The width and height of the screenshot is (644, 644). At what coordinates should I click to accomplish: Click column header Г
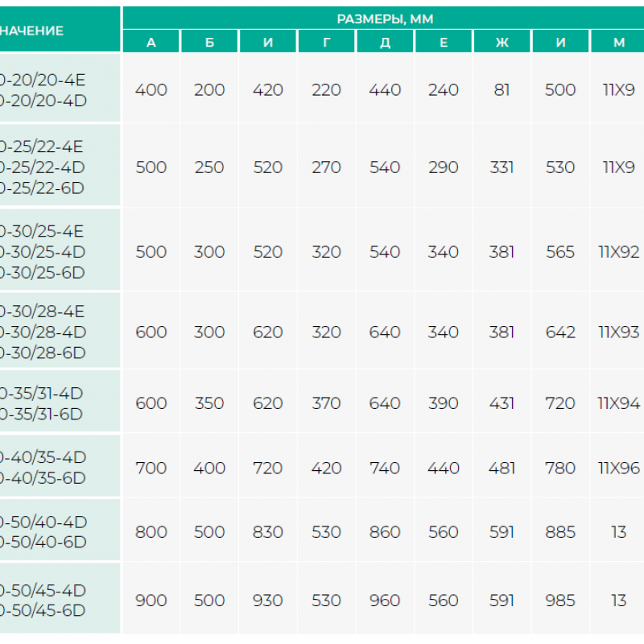pos(327,42)
